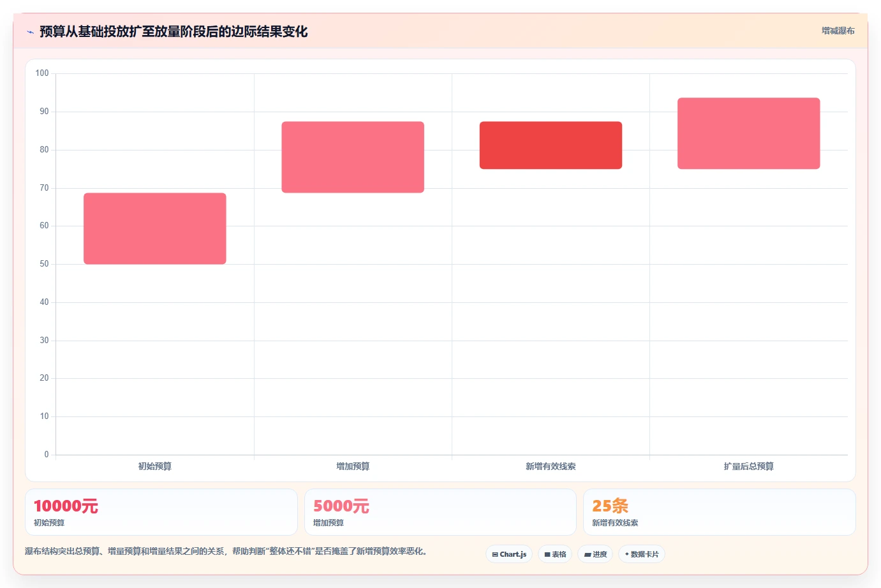This screenshot has width=881, height=588.
Task: Select the 扩量后总预算 waterfall bar
Action: 748,133
